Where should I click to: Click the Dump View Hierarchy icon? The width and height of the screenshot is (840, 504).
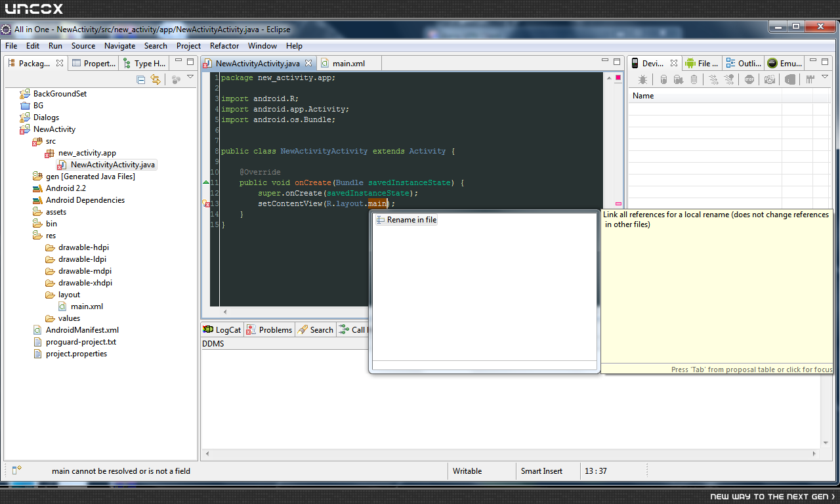click(x=790, y=79)
